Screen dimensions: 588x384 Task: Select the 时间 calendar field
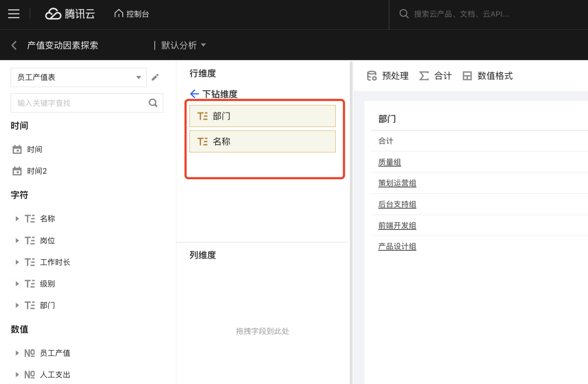28,149
